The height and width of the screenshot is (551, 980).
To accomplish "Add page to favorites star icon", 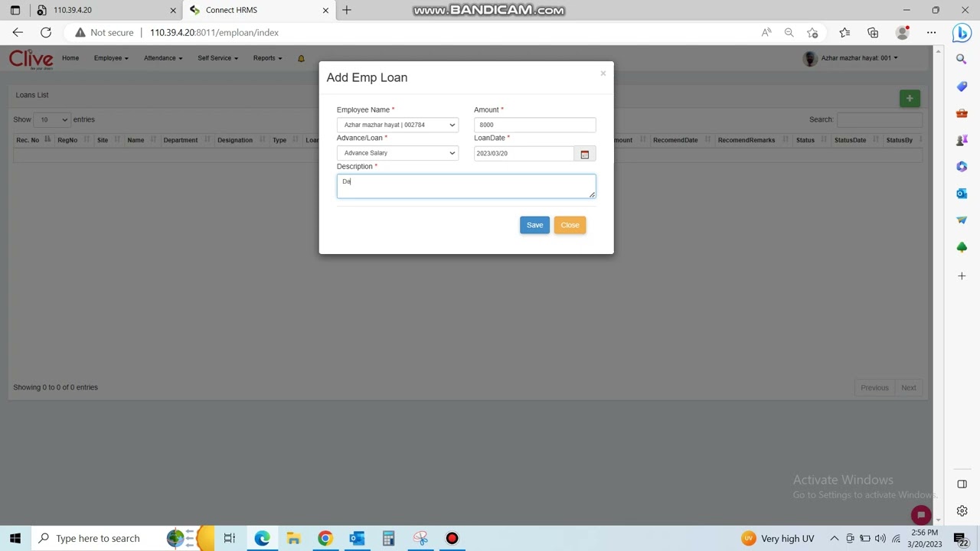I will click(x=812, y=32).
